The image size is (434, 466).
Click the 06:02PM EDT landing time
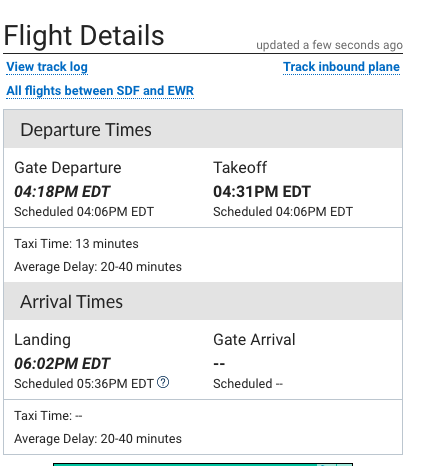(62, 364)
